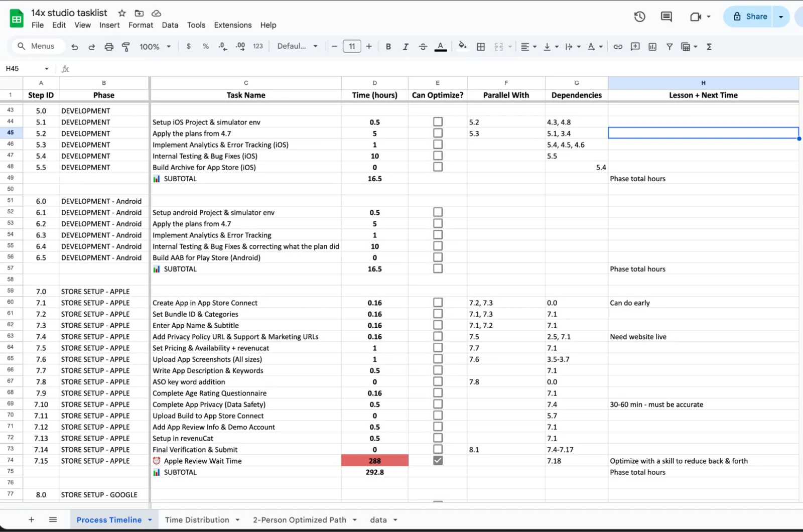Open the File menu
Screen dimensions: 803x532
coord(38,25)
